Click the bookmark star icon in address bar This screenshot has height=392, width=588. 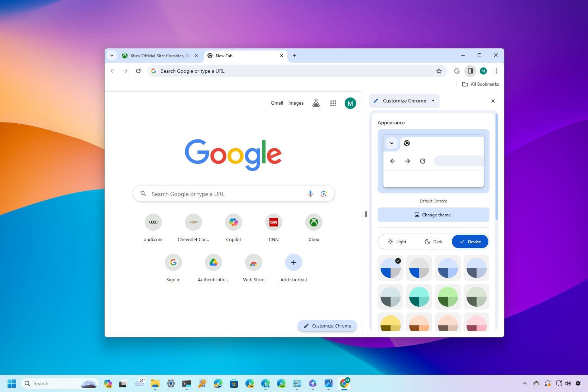[439, 71]
